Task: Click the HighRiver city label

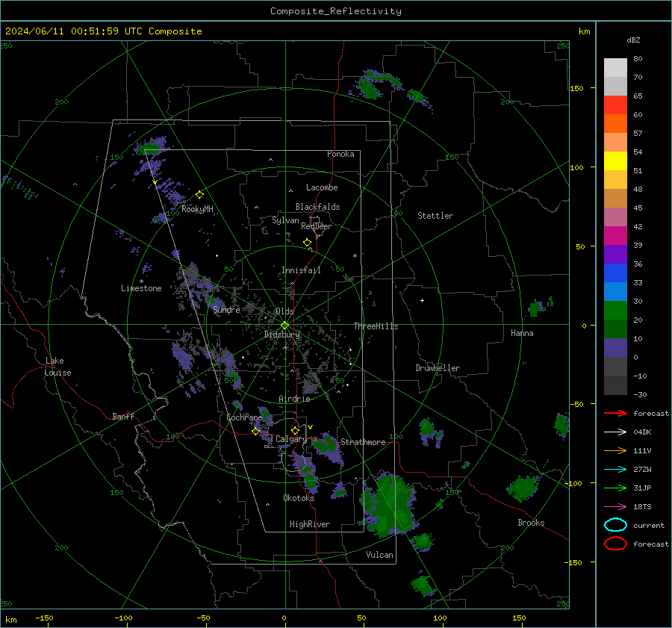Action: coord(310,524)
